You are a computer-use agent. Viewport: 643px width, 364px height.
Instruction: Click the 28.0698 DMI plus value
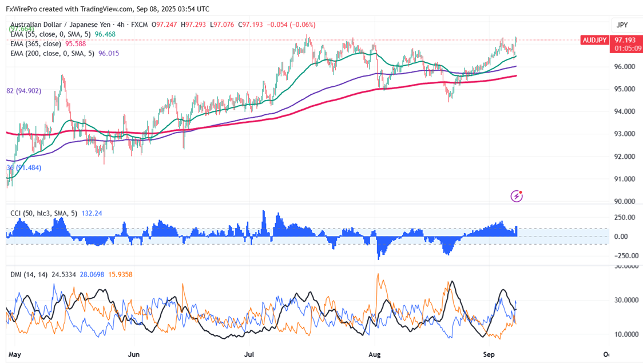point(92,274)
